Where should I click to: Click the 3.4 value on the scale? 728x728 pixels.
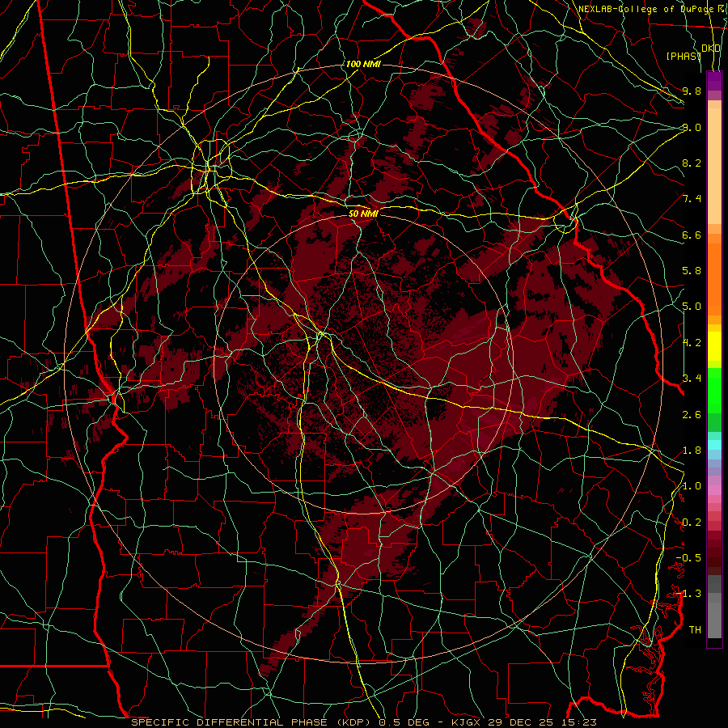pos(692,378)
